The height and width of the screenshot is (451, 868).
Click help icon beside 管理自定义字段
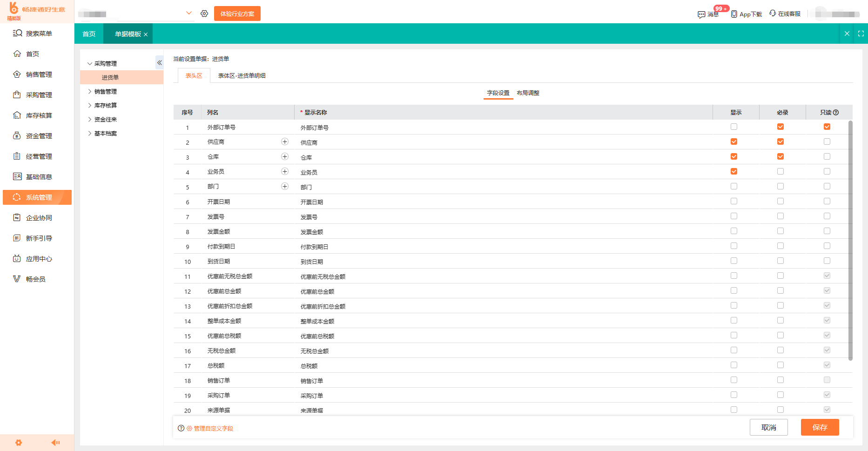pos(181,428)
